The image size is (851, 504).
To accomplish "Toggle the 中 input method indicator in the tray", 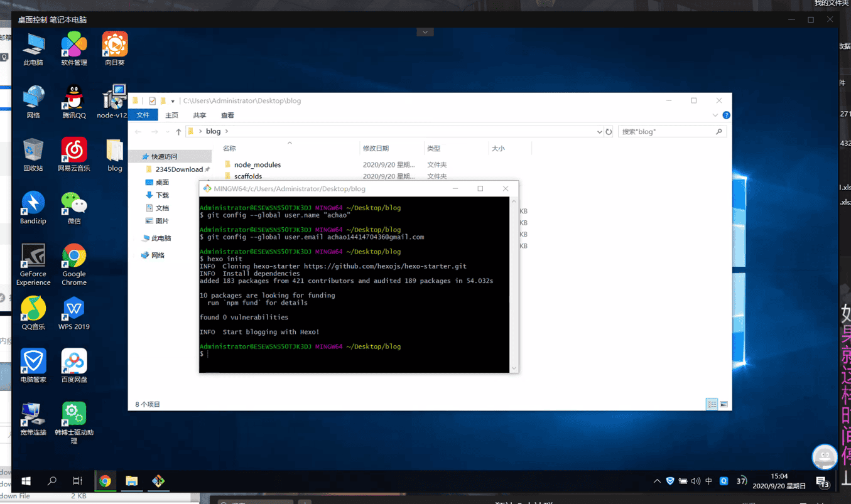I will tap(708, 481).
